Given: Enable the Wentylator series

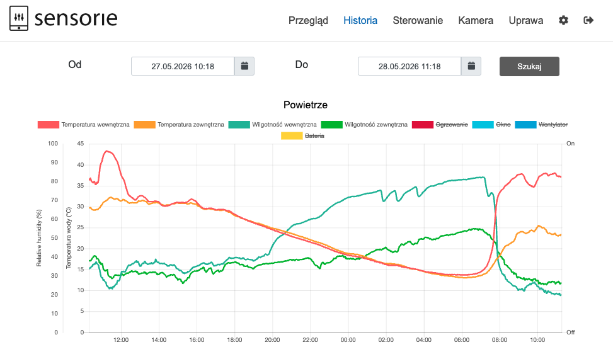Looking at the screenshot, I should click(541, 125).
